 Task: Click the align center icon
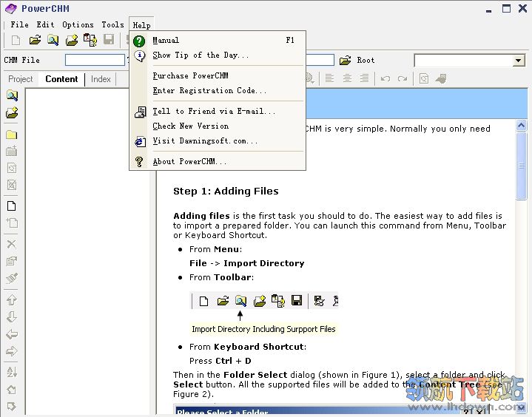point(347,78)
